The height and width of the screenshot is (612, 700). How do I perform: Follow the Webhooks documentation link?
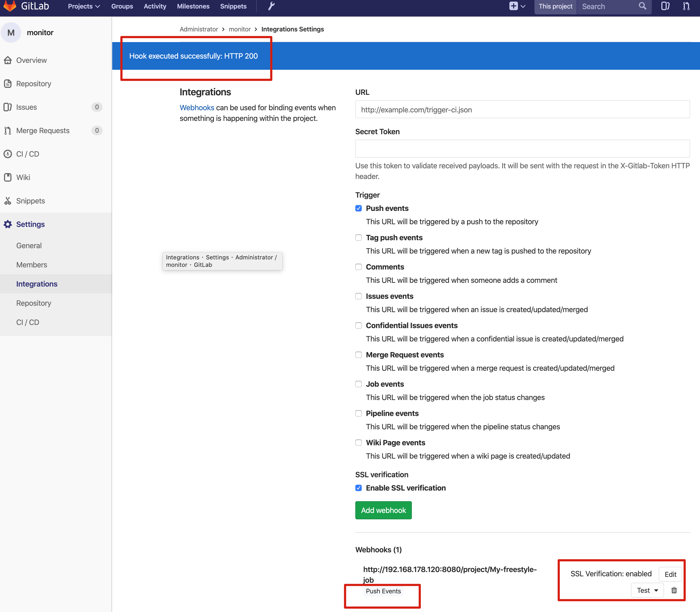(x=197, y=108)
